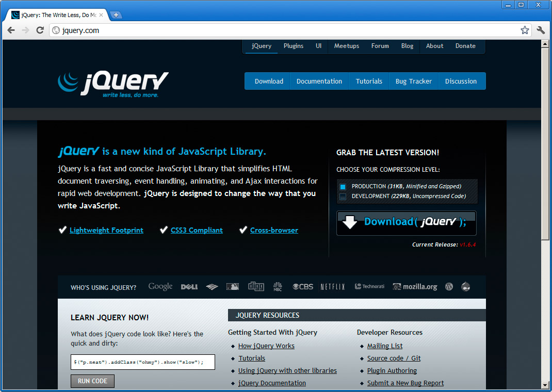Open Meetups in the top navigation
The width and height of the screenshot is (552, 392).
(x=347, y=46)
